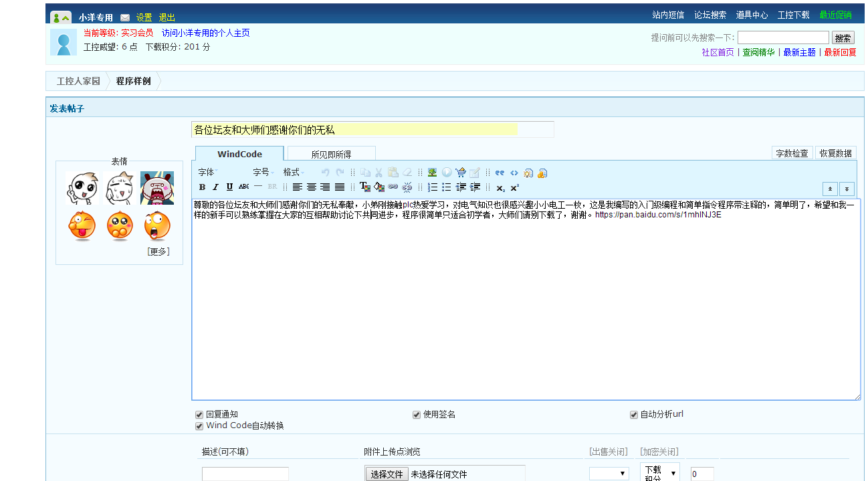Click the 选择文件 attachment upload button
Screen dimensions: 868x481
[x=387, y=474]
